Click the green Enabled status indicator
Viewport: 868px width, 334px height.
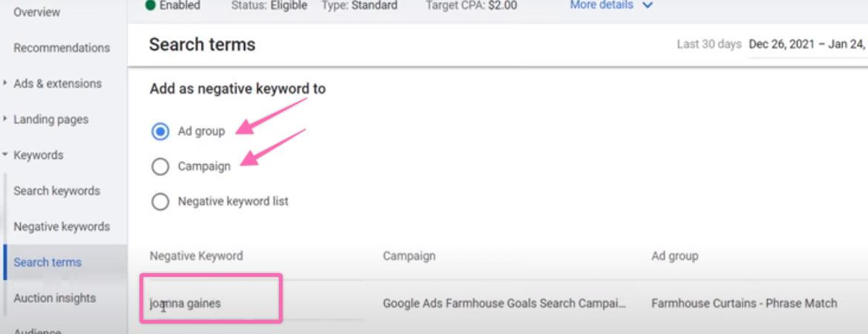(x=151, y=6)
